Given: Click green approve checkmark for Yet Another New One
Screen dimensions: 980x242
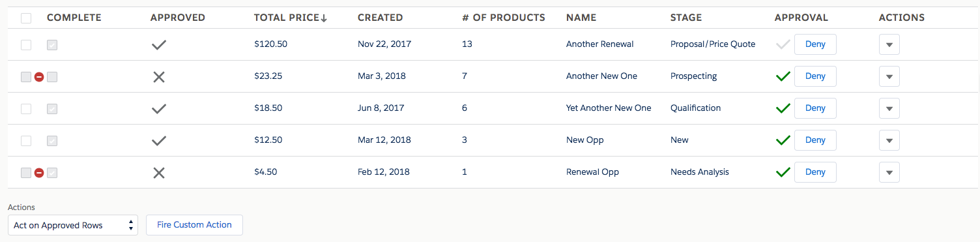Looking at the screenshot, I should coord(783,108).
